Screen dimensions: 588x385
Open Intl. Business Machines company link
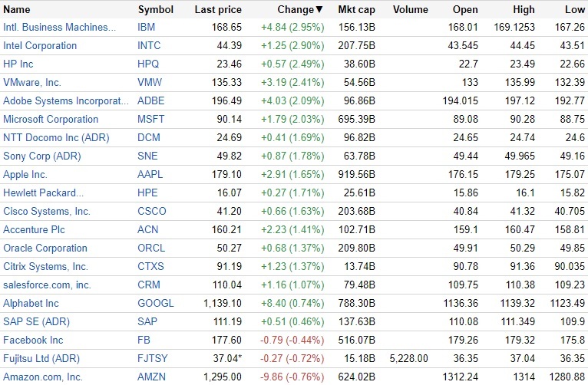tap(60, 27)
